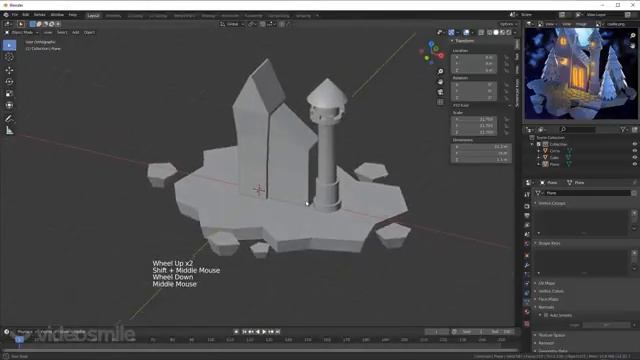Viewport: 640px width, 360px height.
Task: Hide the Cube object via eye icon
Action: (635, 157)
